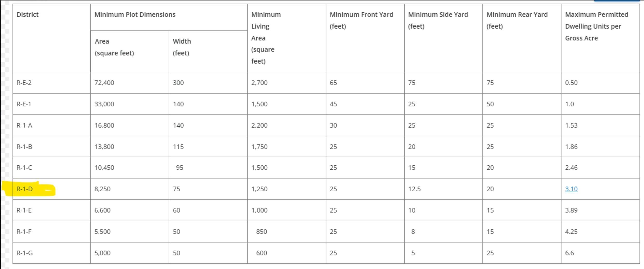Click the Area (square feet) subheader
Viewport: 644px width, 269px height.
point(114,47)
